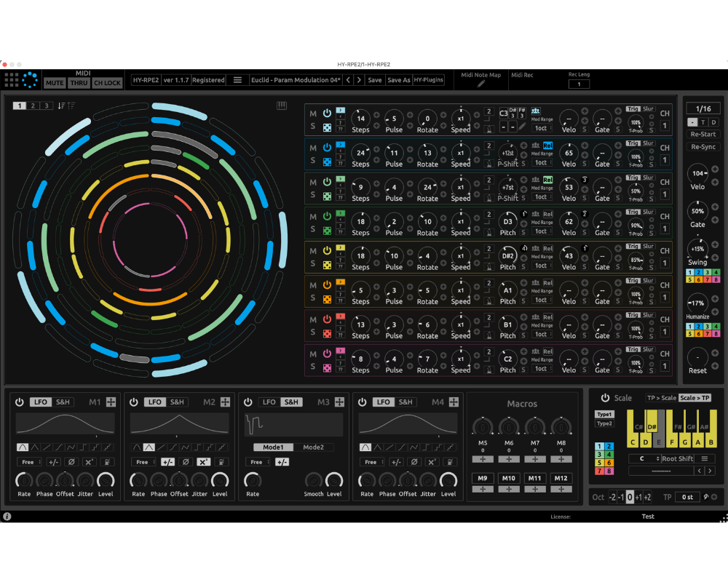Viewport: 728px width, 582px height.
Task: Open the Free sync dropdown in M1
Action: coord(29,462)
